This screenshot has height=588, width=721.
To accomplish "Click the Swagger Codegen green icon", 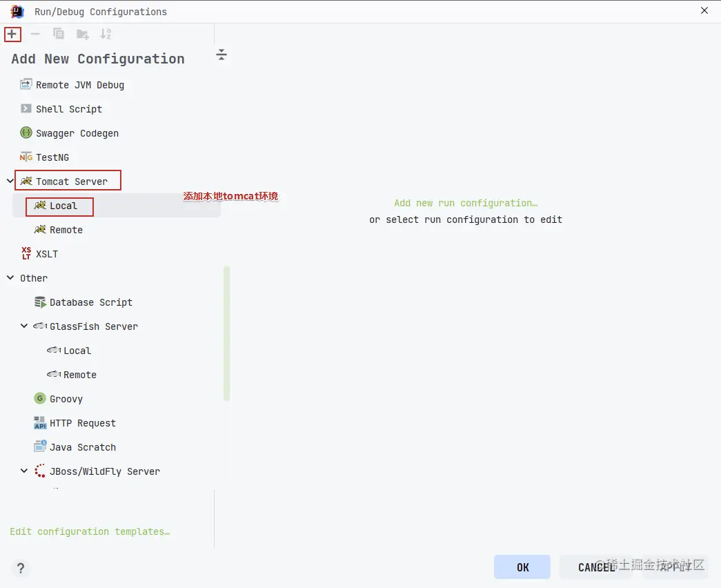I will click(x=26, y=133).
